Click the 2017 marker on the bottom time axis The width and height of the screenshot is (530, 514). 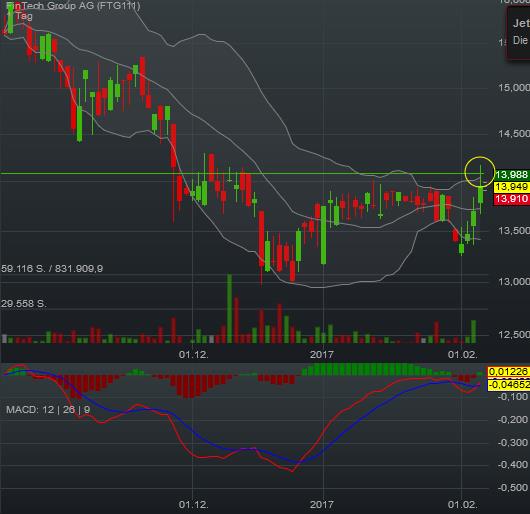click(x=321, y=505)
